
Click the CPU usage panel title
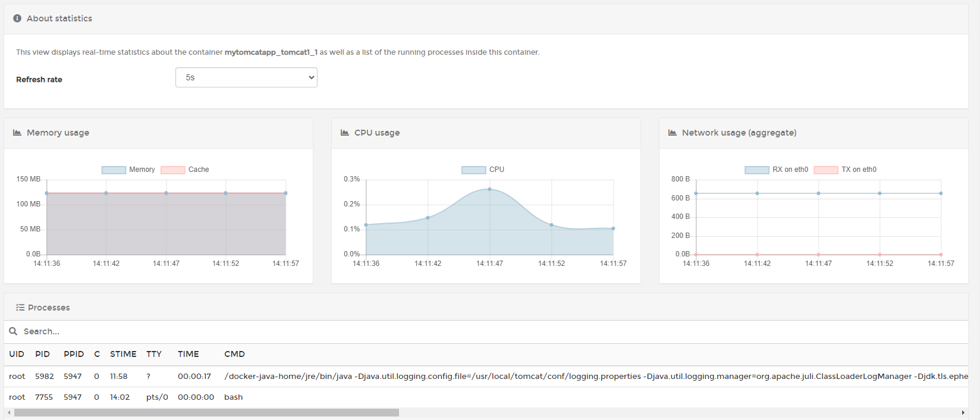(x=377, y=133)
